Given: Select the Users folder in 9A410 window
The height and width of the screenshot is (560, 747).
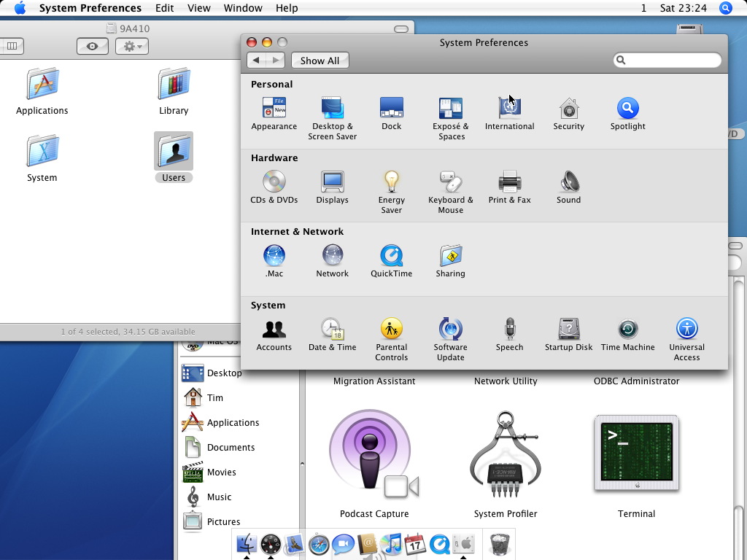Looking at the screenshot, I should pyautogui.click(x=174, y=157).
